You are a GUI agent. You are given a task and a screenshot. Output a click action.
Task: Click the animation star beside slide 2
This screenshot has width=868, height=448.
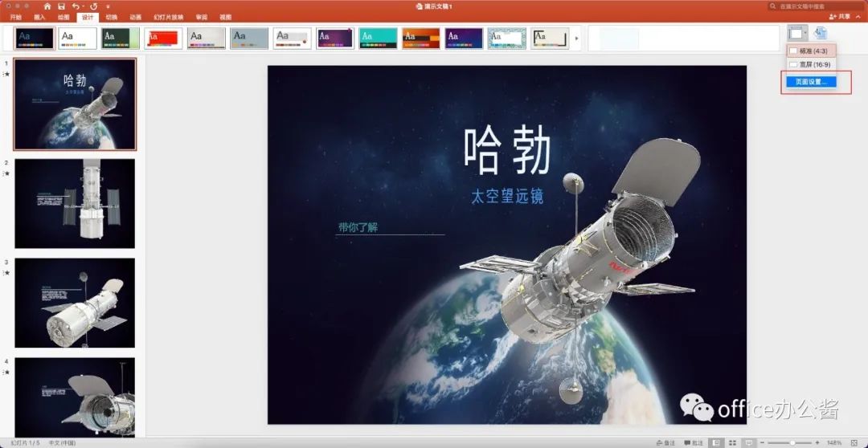pos(6,173)
